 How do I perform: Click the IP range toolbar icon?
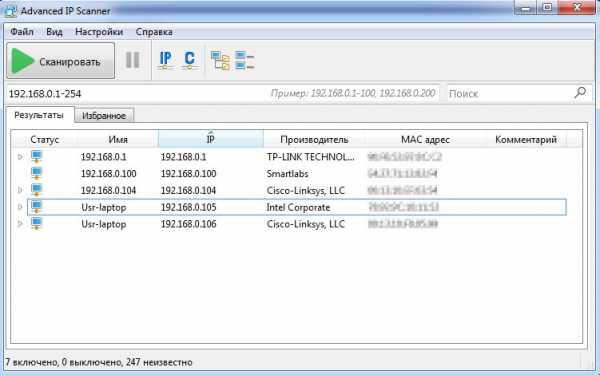point(165,60)
